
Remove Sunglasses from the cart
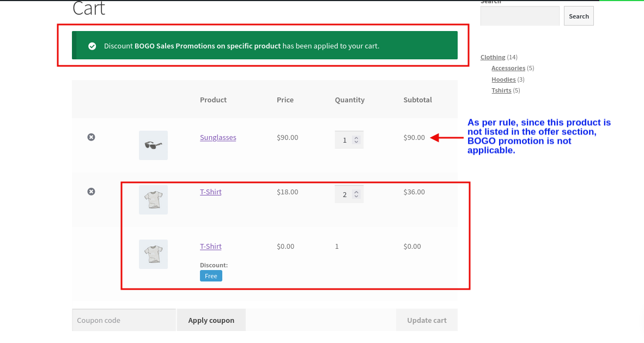coord(91,137)
